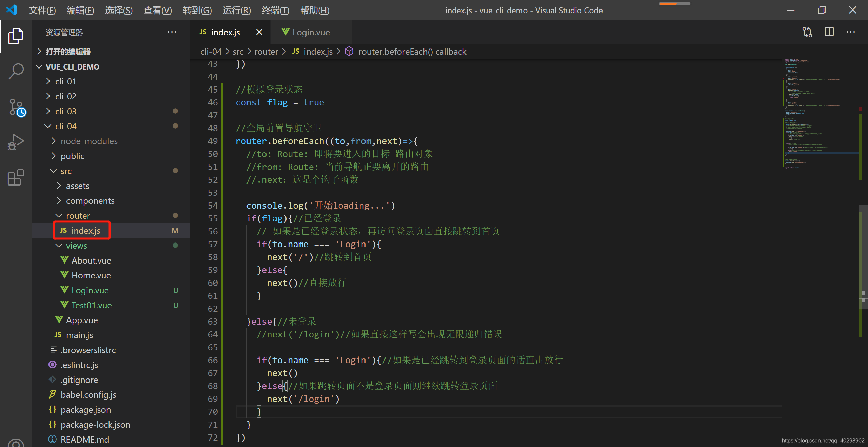This screenshot has width=868, height=447.
Task: Click the Open Changes compare icon
Action: pyautogui.click(x=807, y=32)
